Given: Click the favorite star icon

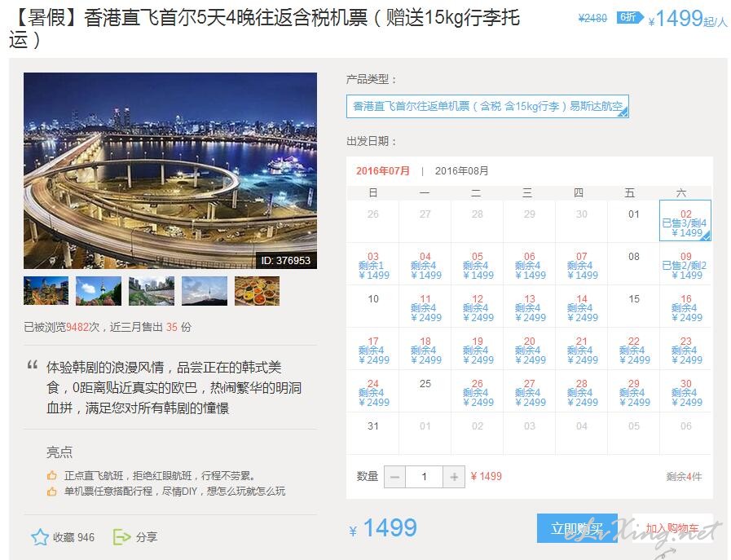Looking at the screenshot, I should click(40, 537).
